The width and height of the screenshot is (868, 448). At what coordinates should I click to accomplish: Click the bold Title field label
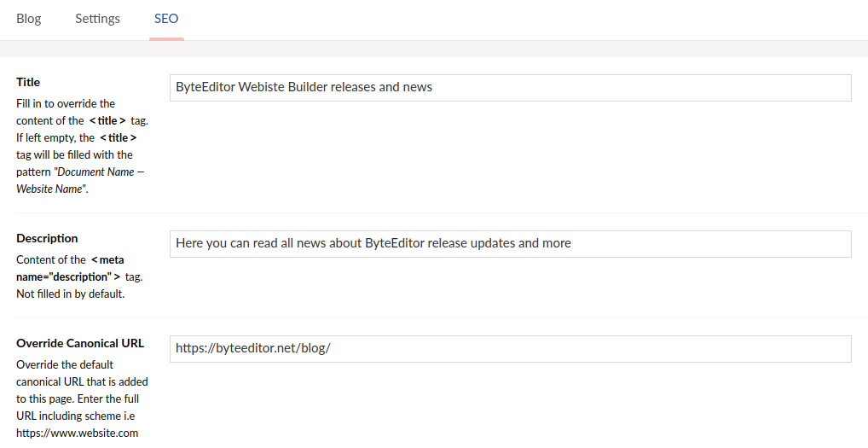28,82
